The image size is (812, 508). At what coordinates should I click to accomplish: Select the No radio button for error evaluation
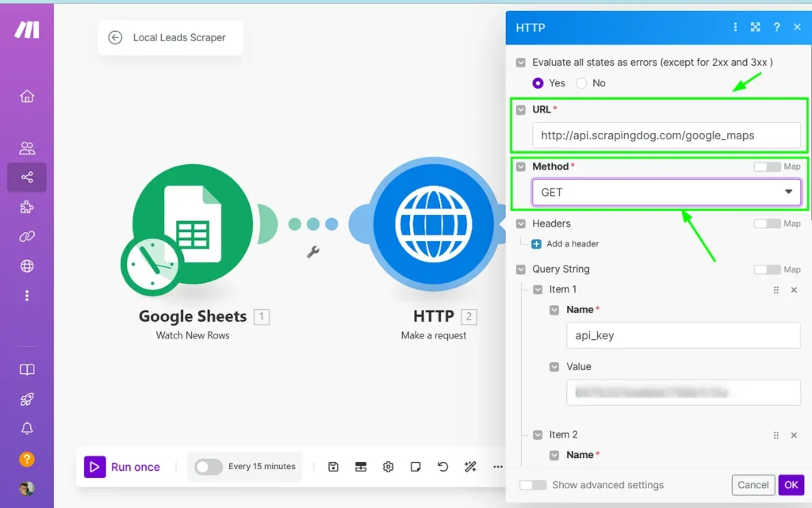click(x=583, y=83)
